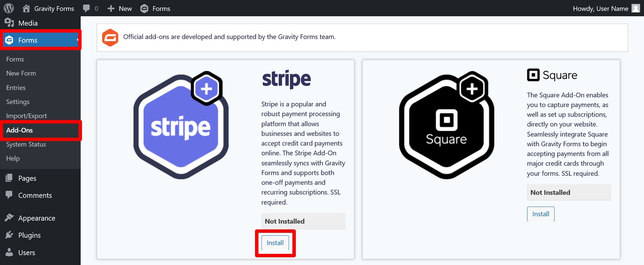This screenshot has height=265, width=644.
Task: Click the Not Installed status on Square card
Action: [x=569, y=193]
